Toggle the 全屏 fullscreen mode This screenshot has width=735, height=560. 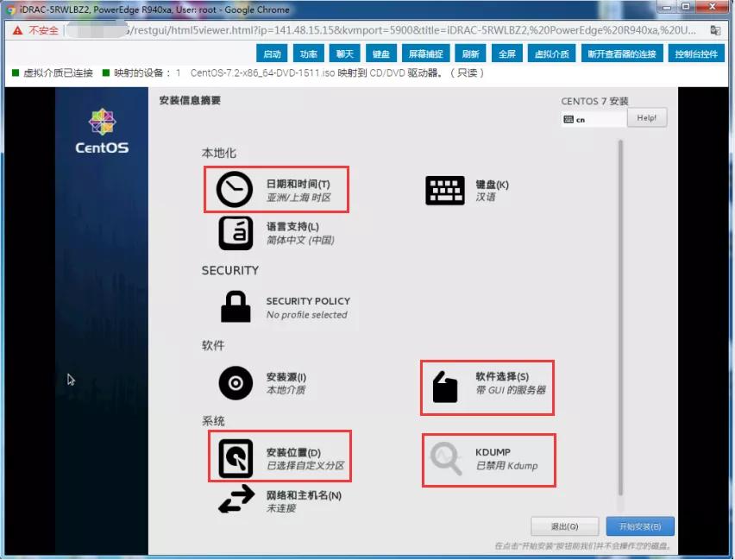click(506, 53)
